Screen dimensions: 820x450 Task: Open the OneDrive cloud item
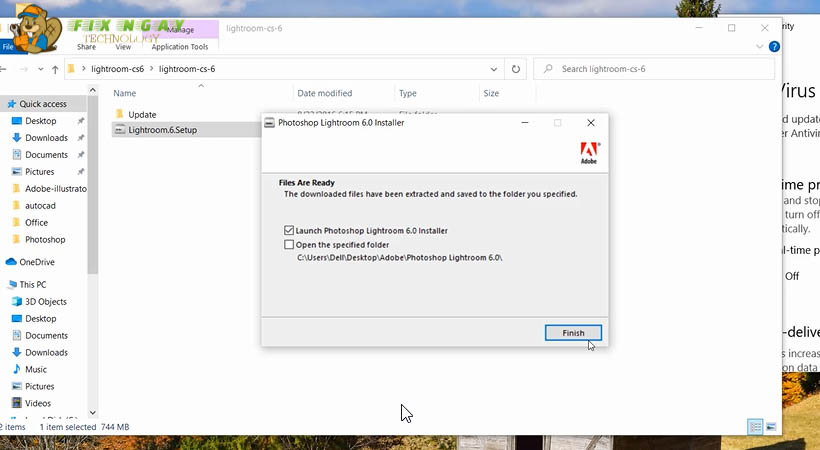pyautogui.click(x=36, y=262)
